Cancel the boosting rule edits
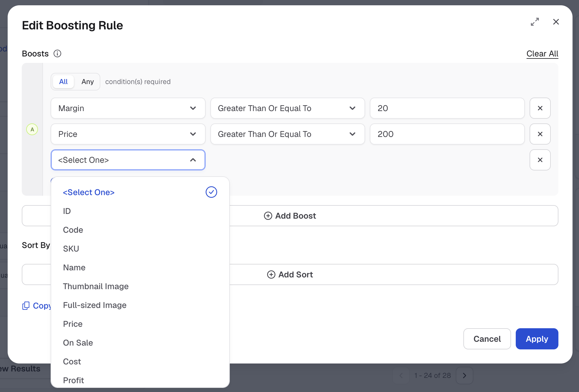 (x=487, y=339)
